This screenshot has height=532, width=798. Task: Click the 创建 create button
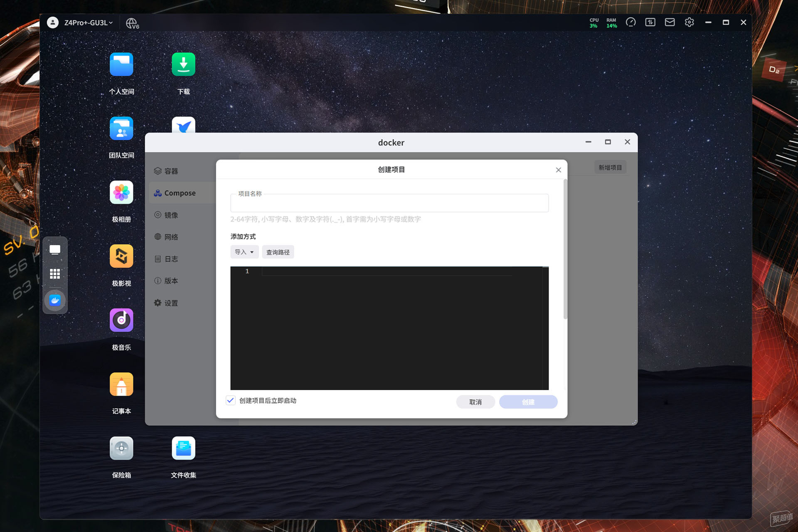(x=528, y=402)
